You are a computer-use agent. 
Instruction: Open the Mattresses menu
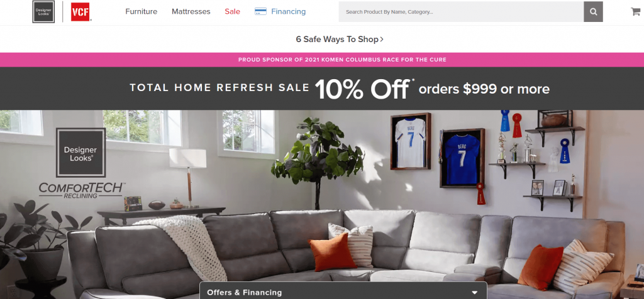[191, 11]
